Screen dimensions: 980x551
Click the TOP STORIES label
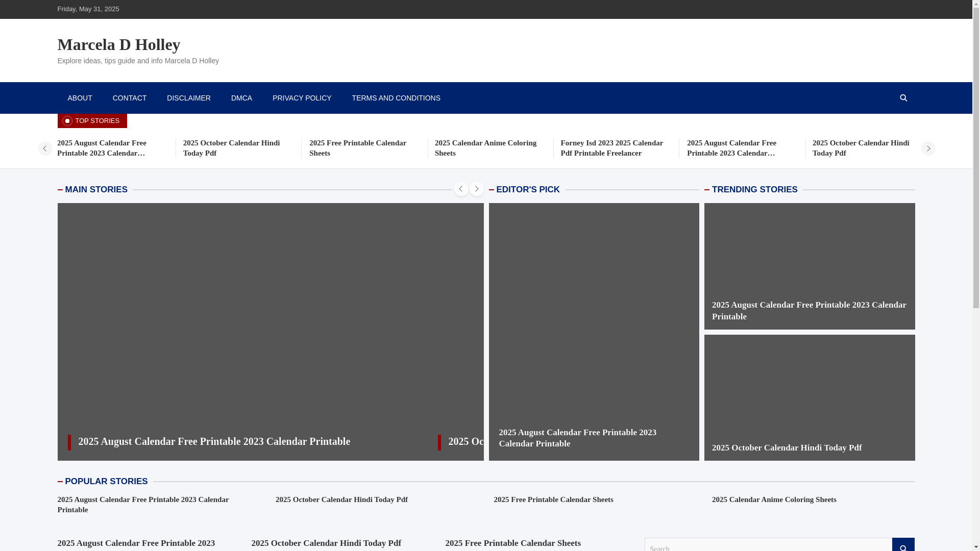tap(92, 121)
